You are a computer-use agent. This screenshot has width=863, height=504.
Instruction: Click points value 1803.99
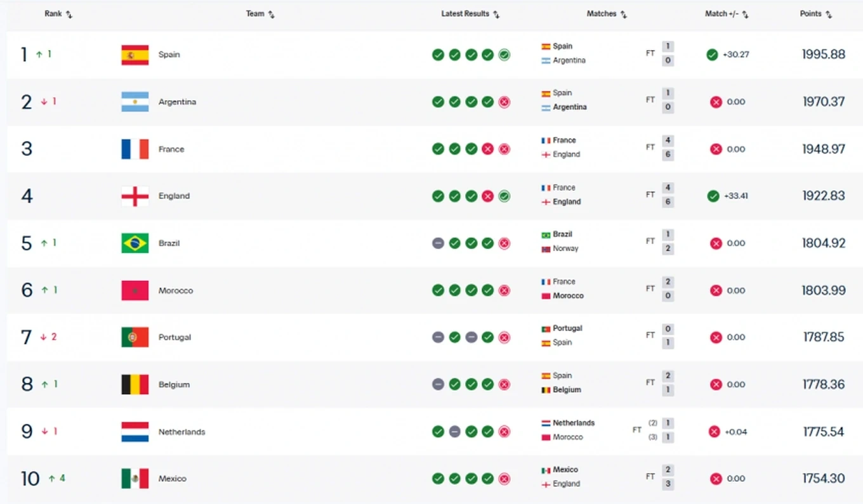[x=824, y=291]
